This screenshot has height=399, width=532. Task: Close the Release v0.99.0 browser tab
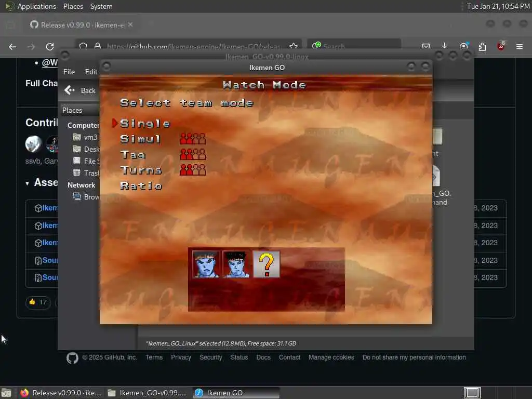(130, 25)
